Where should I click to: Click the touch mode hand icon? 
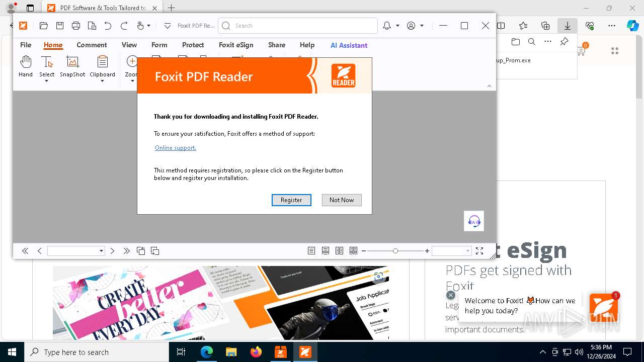click(x=140, y=26)
